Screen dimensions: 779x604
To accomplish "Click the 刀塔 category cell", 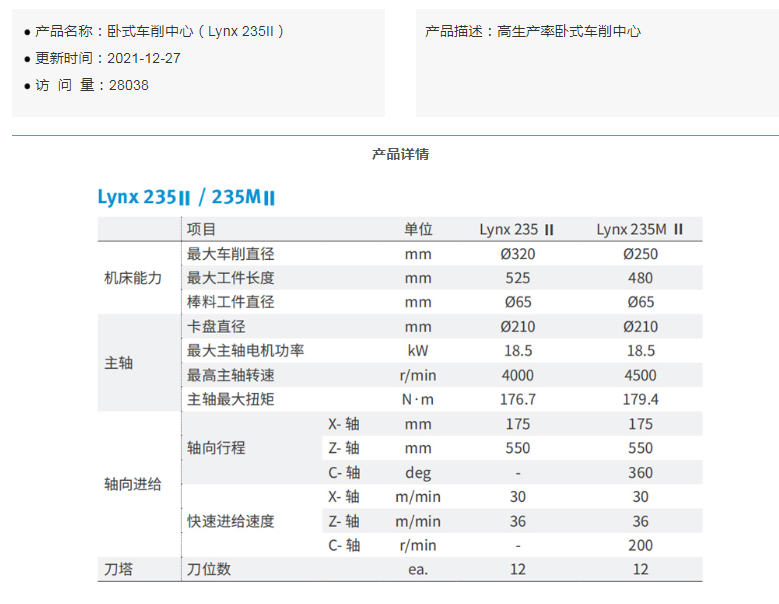I will click(x=119, y=569).
